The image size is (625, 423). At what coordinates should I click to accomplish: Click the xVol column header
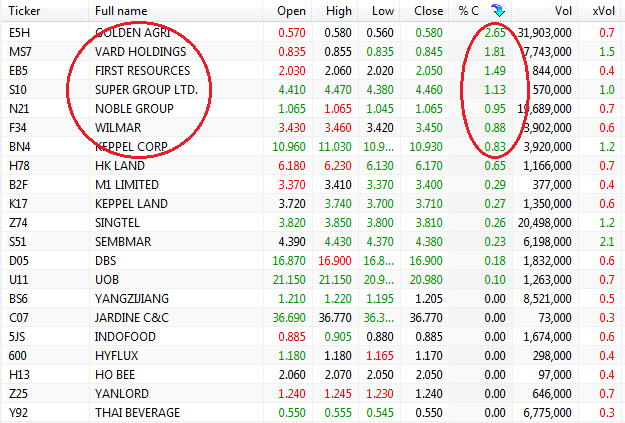coord(604,11)
